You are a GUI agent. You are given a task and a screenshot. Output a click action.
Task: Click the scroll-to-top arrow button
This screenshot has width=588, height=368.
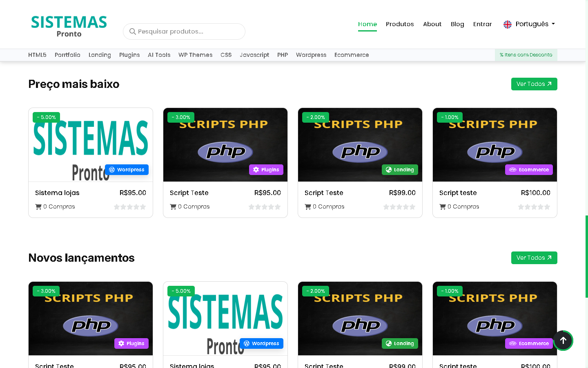coord(563,340)
